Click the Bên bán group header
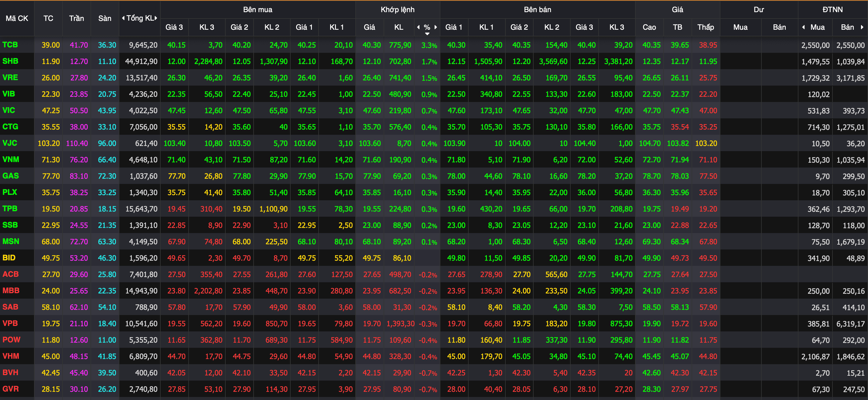Image resolution: width=868 pixels, height=400 pixels. pyautogui.click(x=538, y=9)
